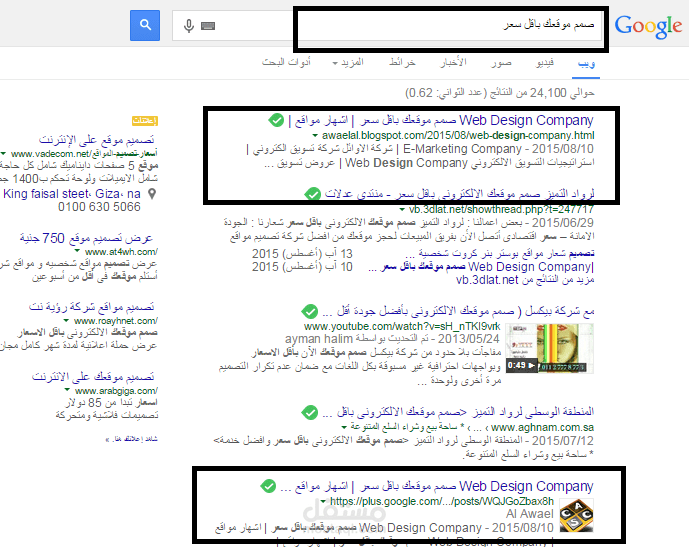
Task: Open first Web Design Company blogspot result
Action: point(441,120)
